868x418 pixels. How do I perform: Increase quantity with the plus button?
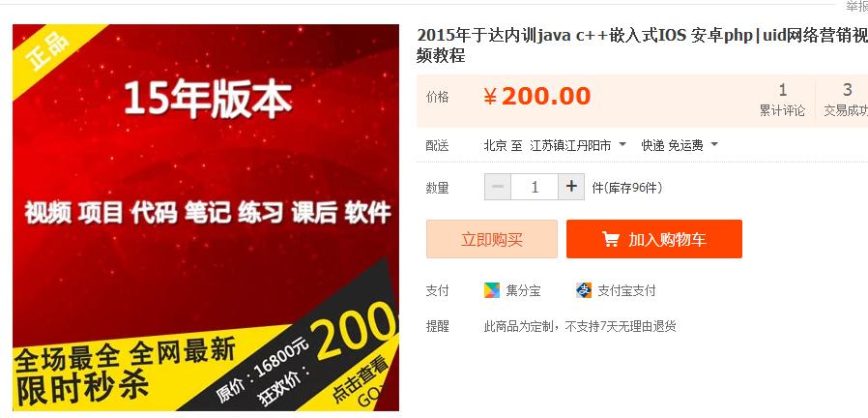(x=571, y=187)
